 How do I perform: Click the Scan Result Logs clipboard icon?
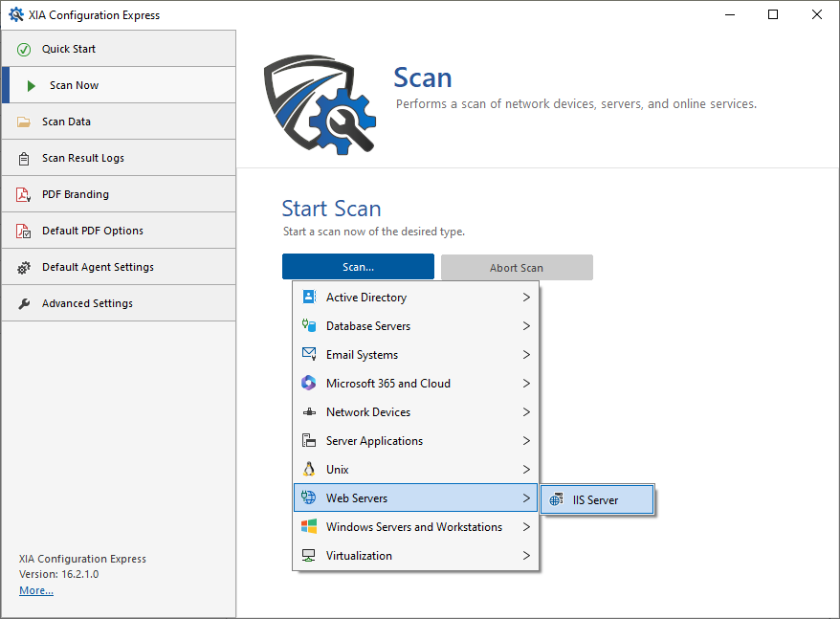point(24,159)
